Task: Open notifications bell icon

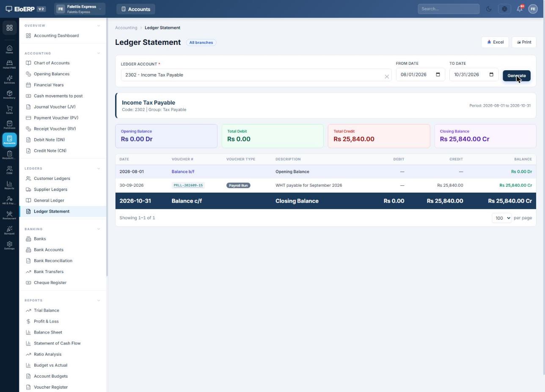Action: pos(520,9)
